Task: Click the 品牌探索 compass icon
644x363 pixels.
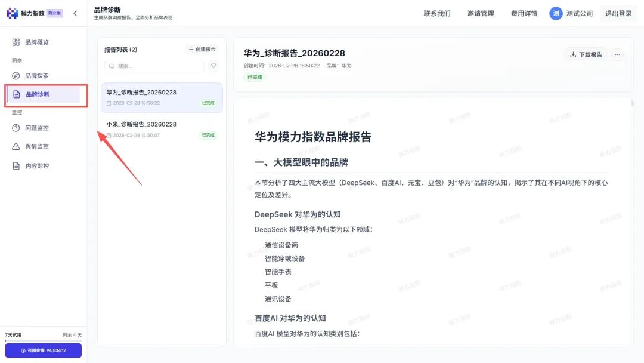Action: [16, 76]
